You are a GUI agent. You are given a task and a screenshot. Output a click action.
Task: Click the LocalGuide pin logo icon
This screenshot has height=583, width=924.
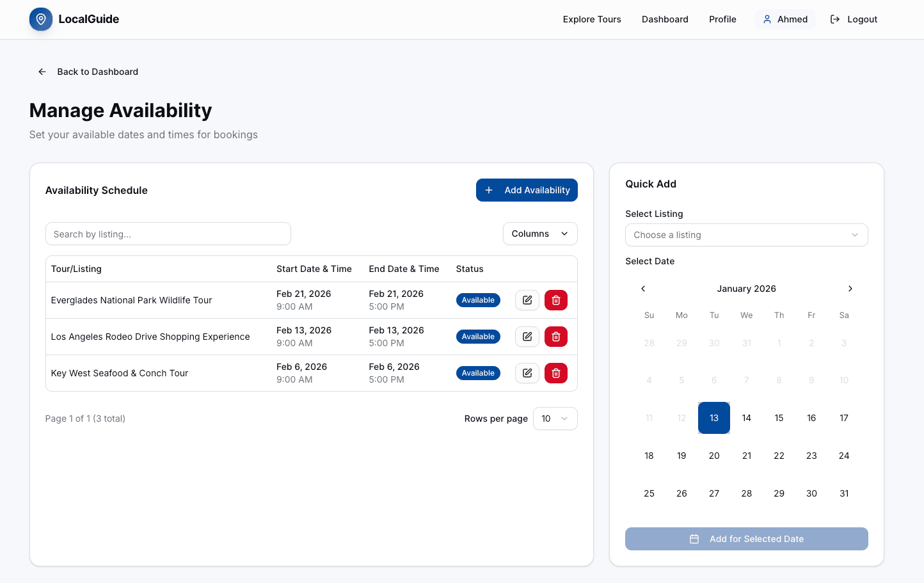point(40,19)
